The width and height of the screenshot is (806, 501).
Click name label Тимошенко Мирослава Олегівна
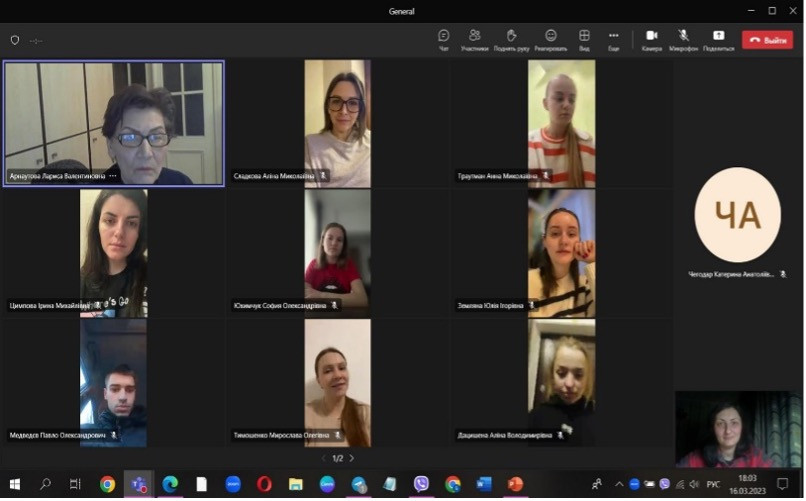pyautogui.click(x=281, y=435)
